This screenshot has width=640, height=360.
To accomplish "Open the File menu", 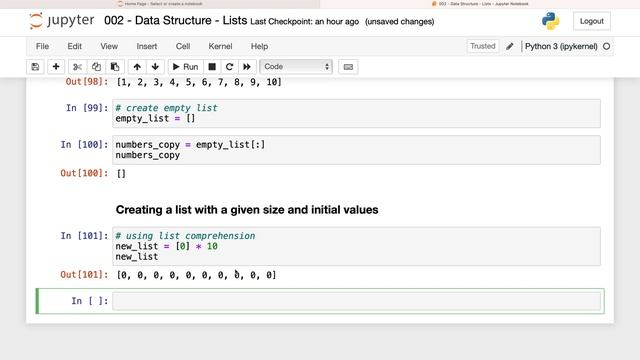I will pos(42,46).
